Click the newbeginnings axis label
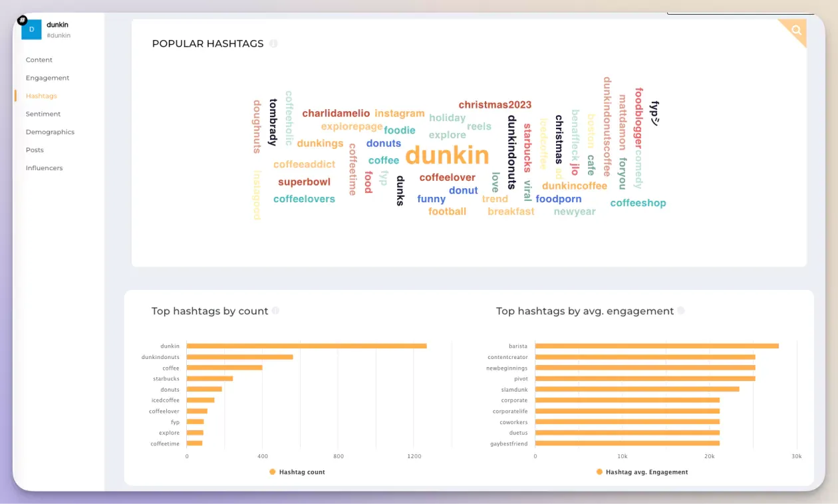 tap(507, 368)
